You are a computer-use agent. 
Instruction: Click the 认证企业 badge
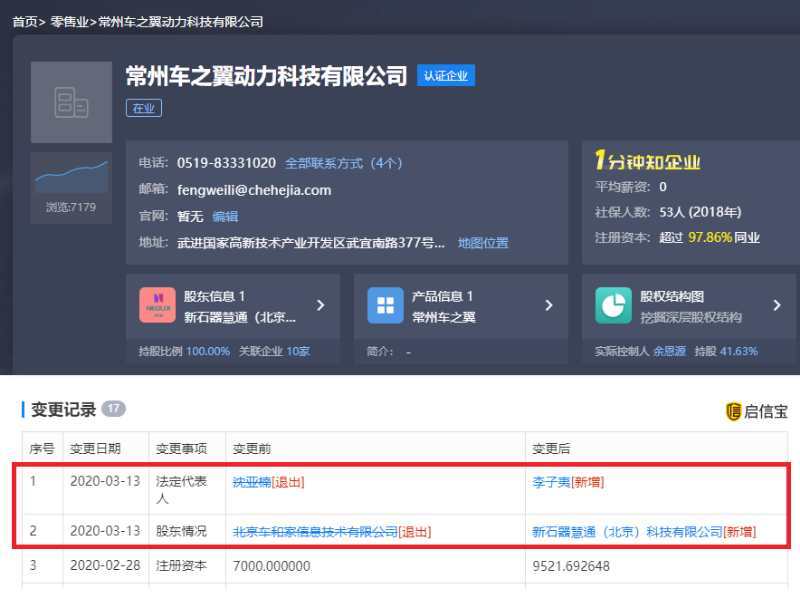[x=446, y=75]
